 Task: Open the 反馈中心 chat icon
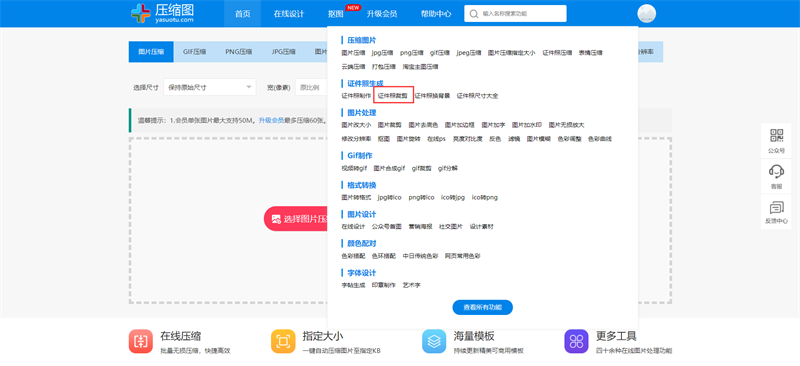pos(776,207)
